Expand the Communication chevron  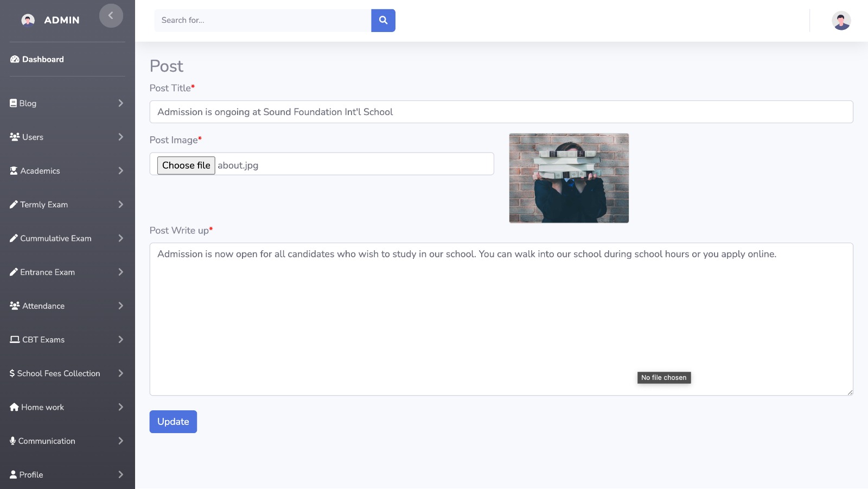click(120, 441)
